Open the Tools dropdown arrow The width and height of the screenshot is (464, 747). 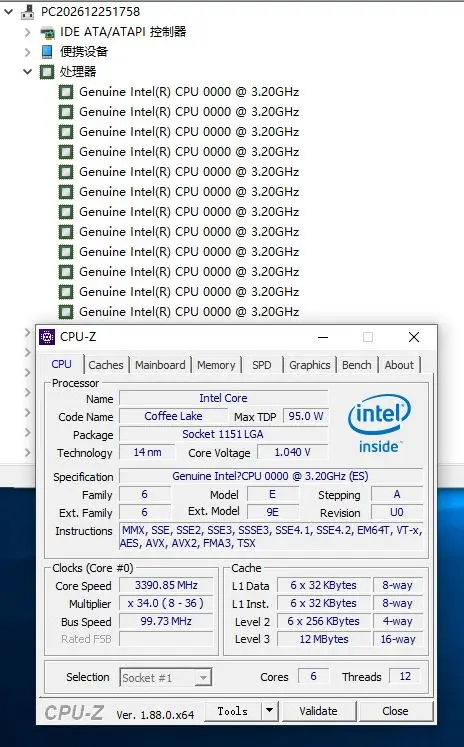[269, 711]
